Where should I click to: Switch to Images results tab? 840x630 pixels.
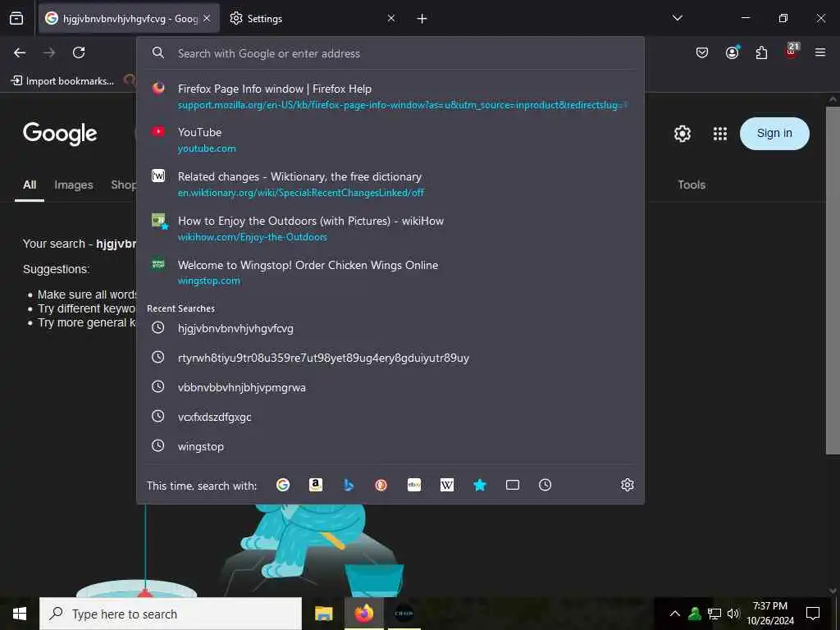click(73, 185)
